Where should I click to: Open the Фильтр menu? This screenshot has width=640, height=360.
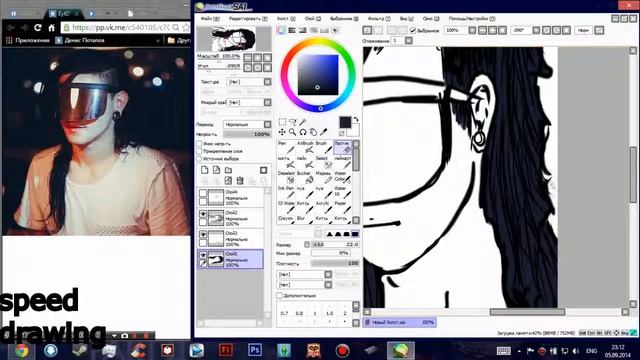(379, 19)
